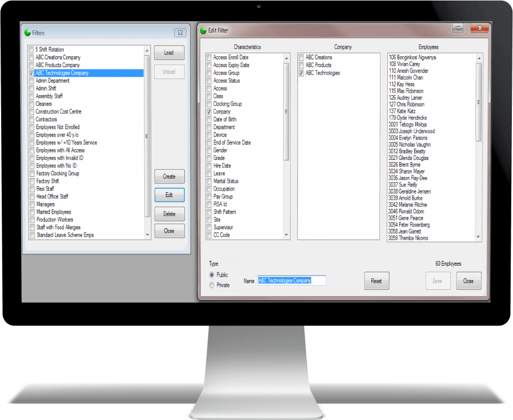513x420 pixels.
Task: Choose the Public type radio button
Action: click(212, 275)
